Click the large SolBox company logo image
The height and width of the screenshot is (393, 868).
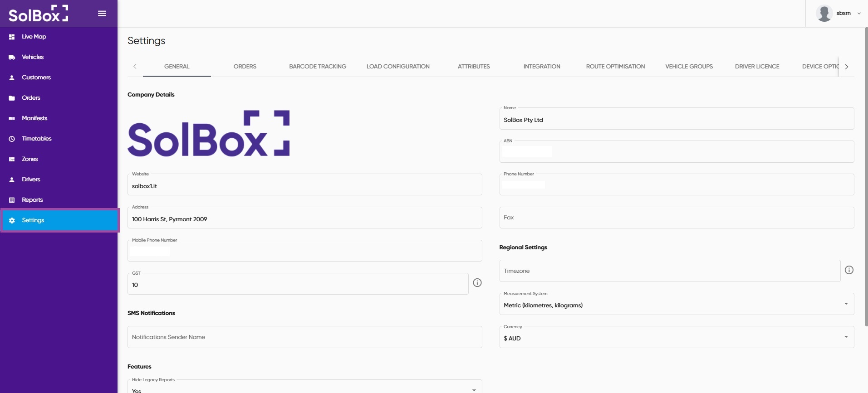(x=209, y=133)
